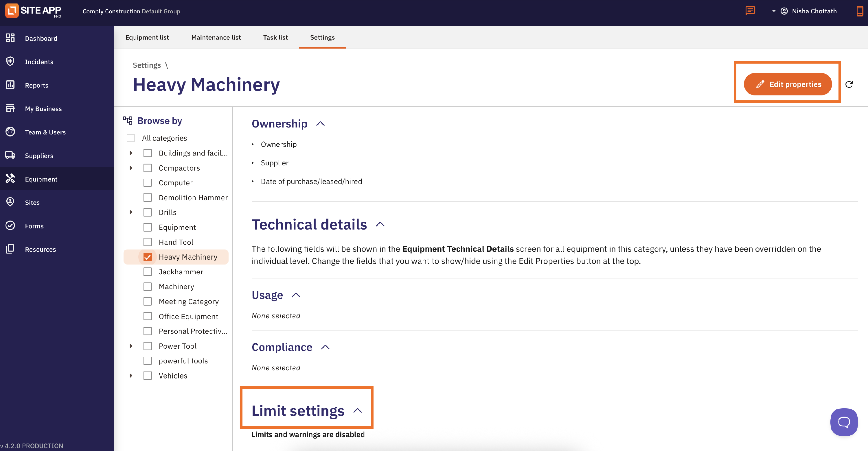Refresh the page using reload icon
Viewport: 868px width, 451px height.
[x=849, y=84]
